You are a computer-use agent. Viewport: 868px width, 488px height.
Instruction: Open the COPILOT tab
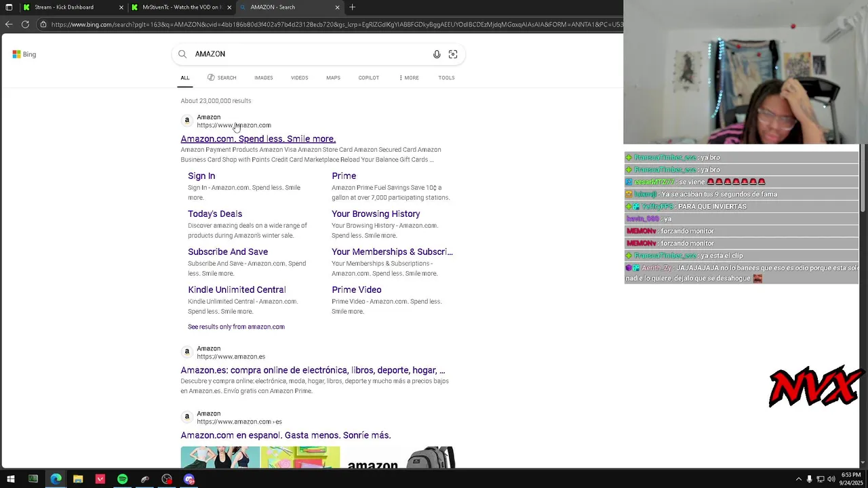369,78
